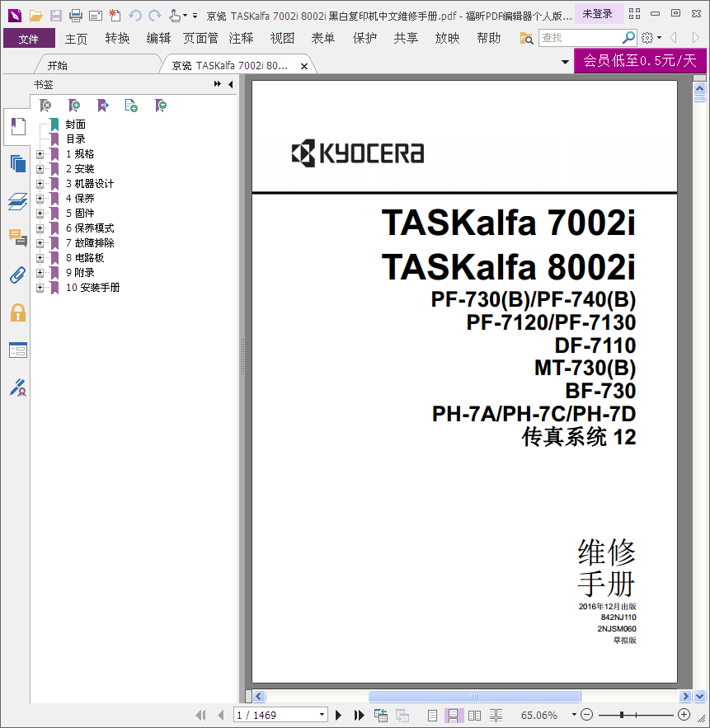The height and width of the screenshot is (728, 710).
Task: Go to the previous view icon
Action: click(x=380, y=715)
